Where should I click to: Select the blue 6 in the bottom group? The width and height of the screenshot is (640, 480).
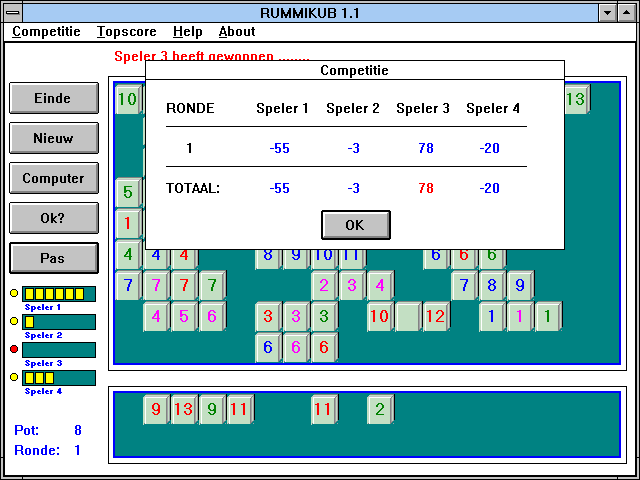click(x=269, y=347)
